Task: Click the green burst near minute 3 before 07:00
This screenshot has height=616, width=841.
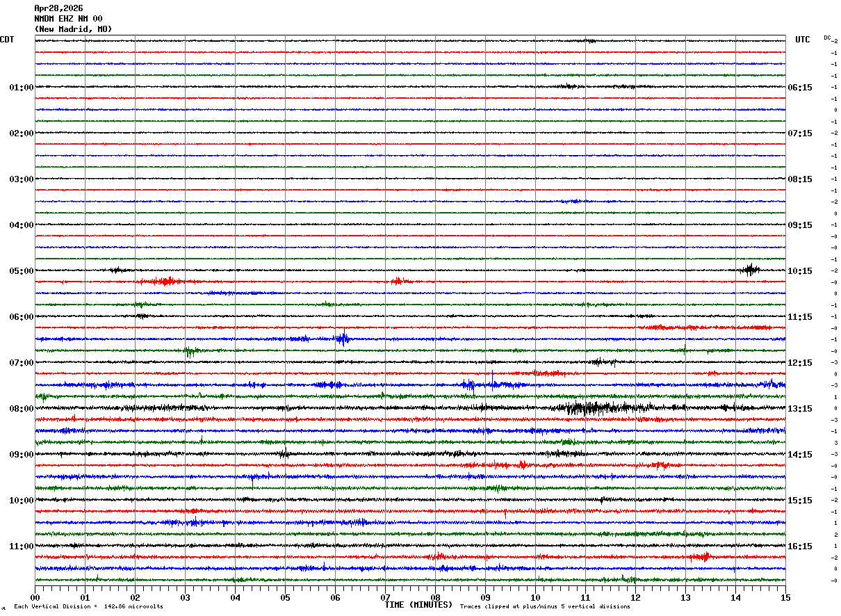Action: click(190, 352)
